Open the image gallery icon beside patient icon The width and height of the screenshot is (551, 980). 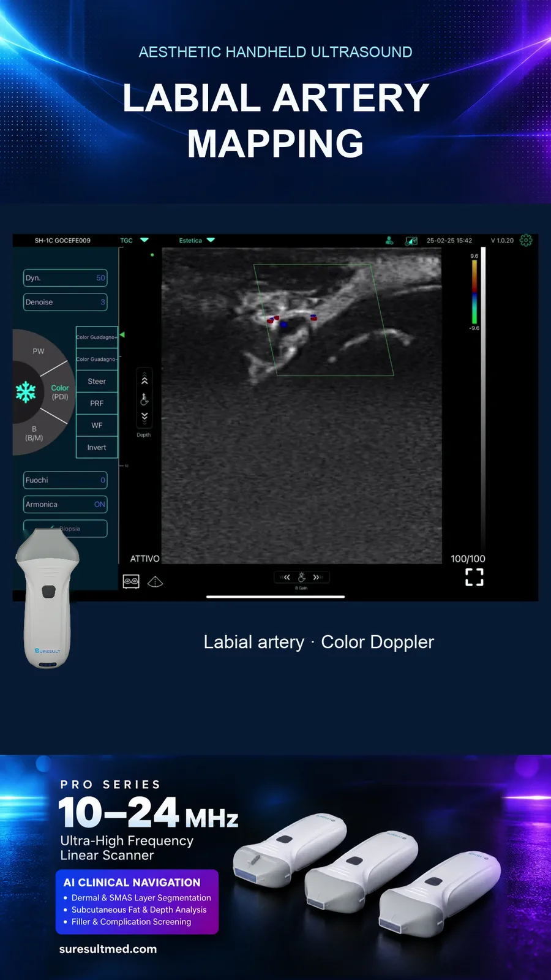tap(411, 241)
